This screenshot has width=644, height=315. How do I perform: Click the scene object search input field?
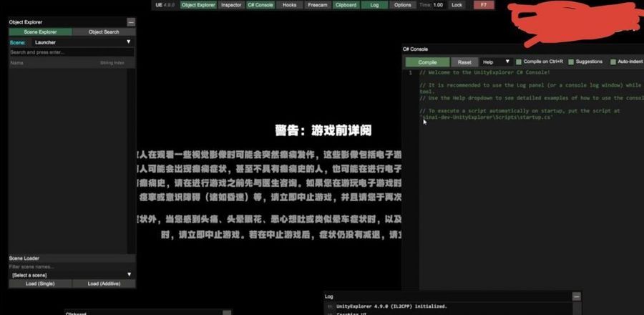pos(72,52)
